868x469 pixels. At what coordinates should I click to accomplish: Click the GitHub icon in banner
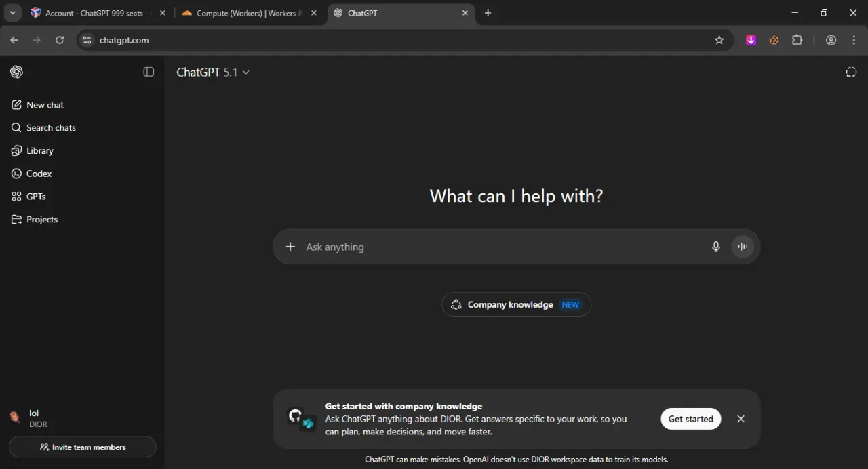click(x=295, y=415)
